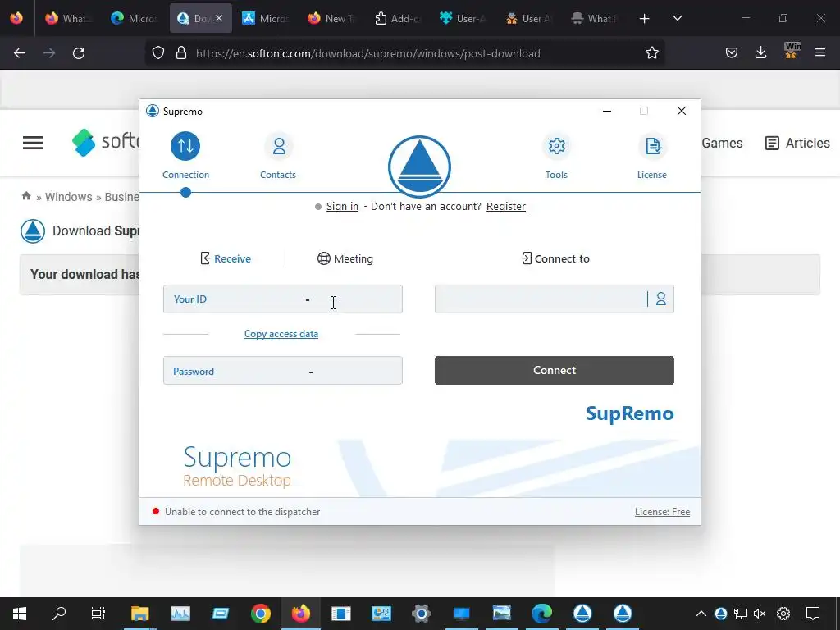This screenshot has height=630, width=840.
Task: Click the Register link
Action: pos(505,206)
